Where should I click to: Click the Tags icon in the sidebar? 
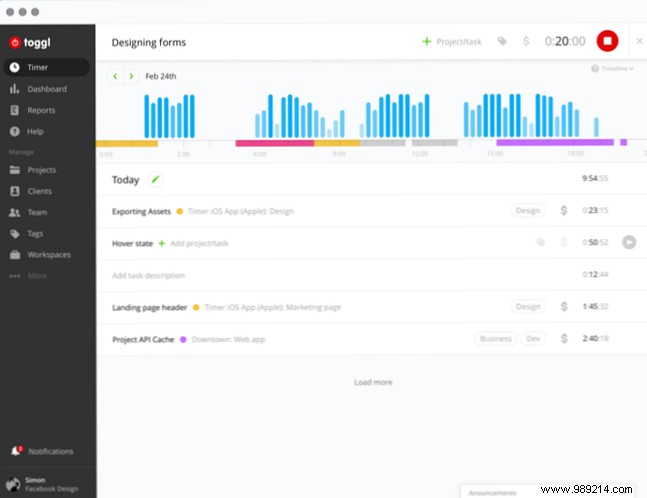click(15, 234)
